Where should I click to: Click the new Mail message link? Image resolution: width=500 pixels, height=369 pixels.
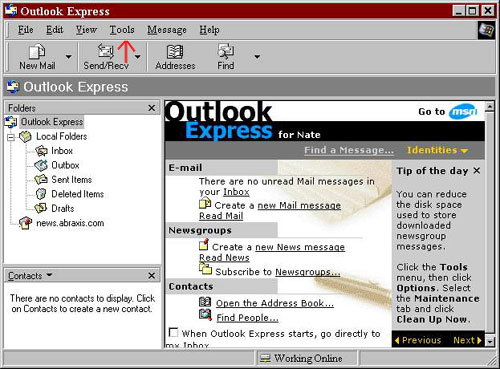point(299,205)
